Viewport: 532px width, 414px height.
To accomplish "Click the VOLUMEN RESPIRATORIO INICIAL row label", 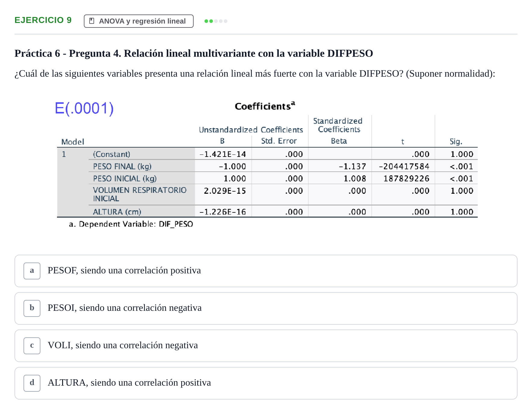I will (x=140, y=194).
